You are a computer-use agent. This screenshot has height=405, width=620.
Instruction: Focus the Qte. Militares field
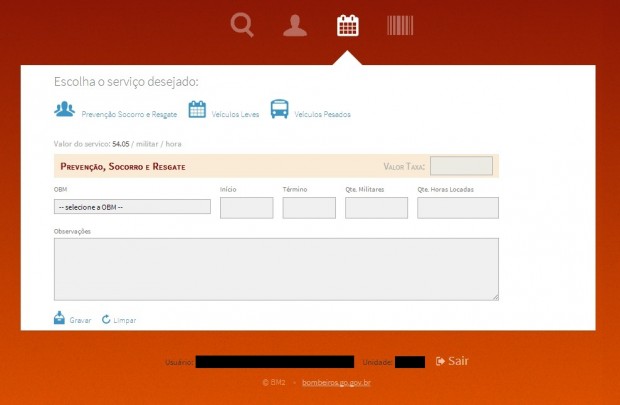coord(376,208)
